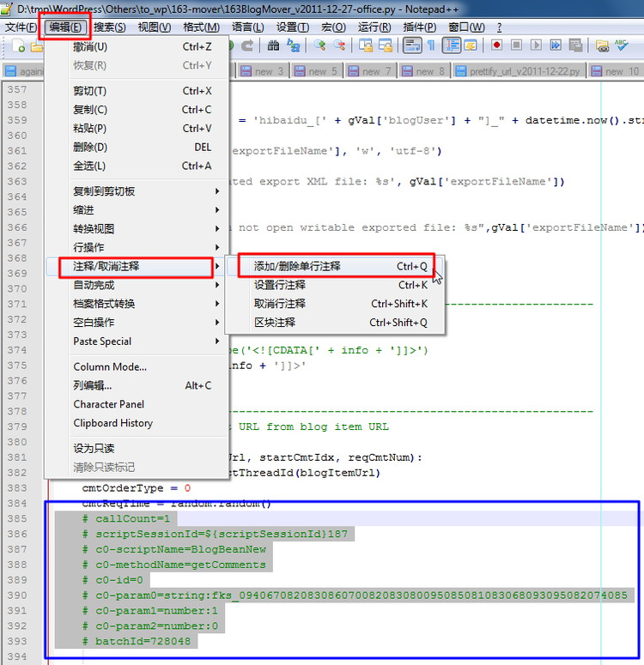Switch to the prettify_url_v2011-12-22.py tab

click(517, 71)
